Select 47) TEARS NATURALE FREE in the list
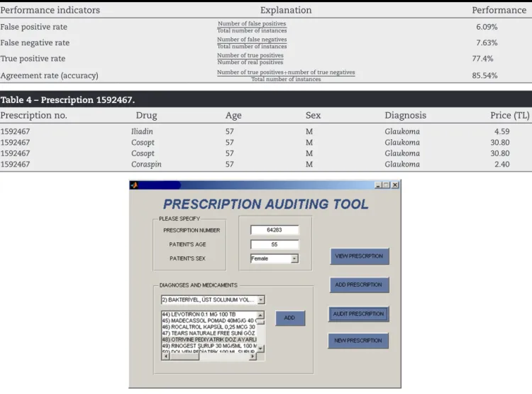This screenshot has height=394, width=532. 209,333
